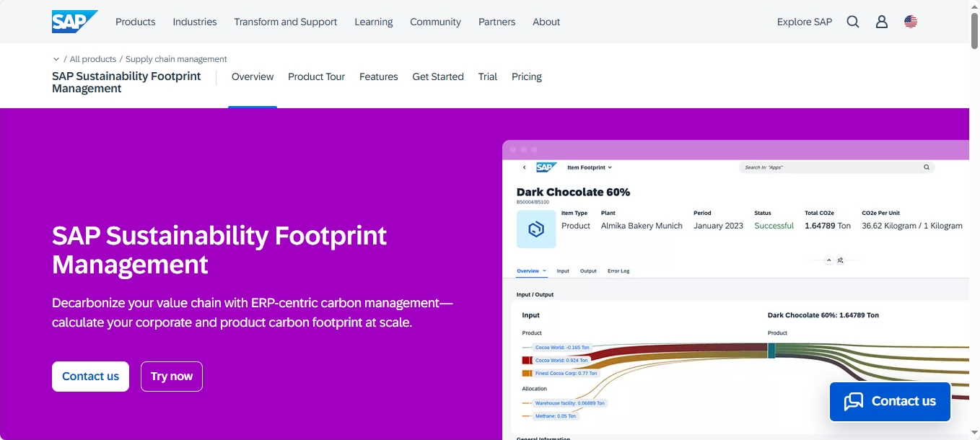Select the Product Tour tab

pyautogui.click(x=317, y=76)
